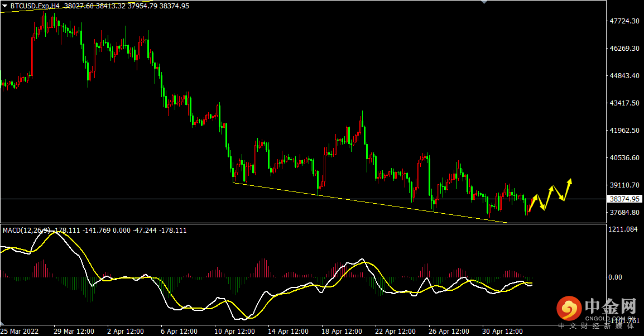Click the 0.00 MACD zero level label

[615, 277]
